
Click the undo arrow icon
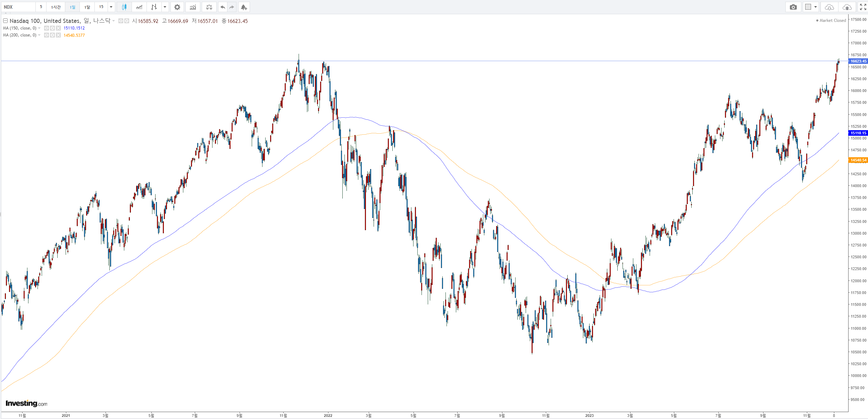point(223,7)
